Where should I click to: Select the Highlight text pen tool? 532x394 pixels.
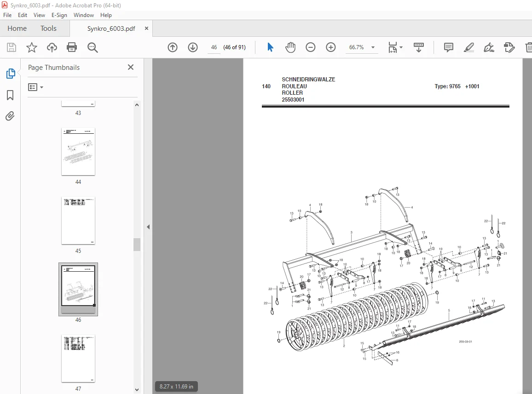468,47
